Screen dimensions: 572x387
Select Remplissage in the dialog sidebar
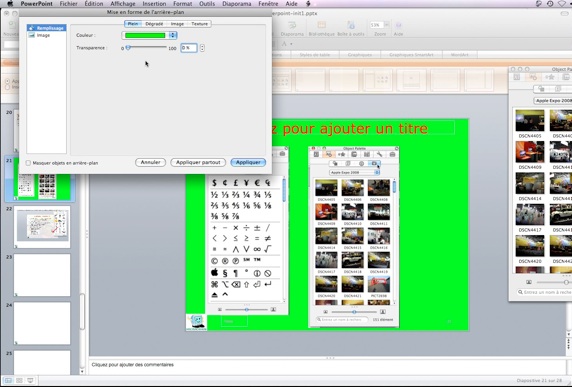click(46, 28)
